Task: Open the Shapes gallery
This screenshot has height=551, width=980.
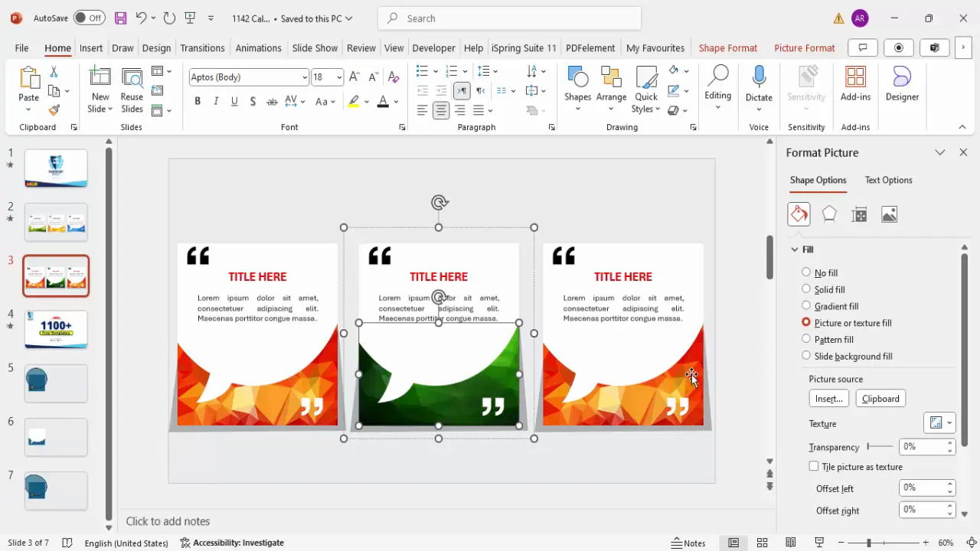Action: pos(577,88)
